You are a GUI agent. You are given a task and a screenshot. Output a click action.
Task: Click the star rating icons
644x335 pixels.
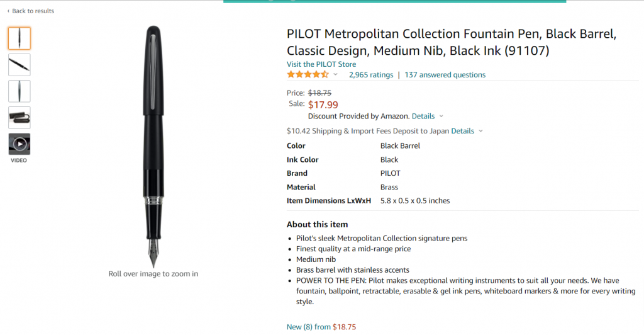coord(308,74)
